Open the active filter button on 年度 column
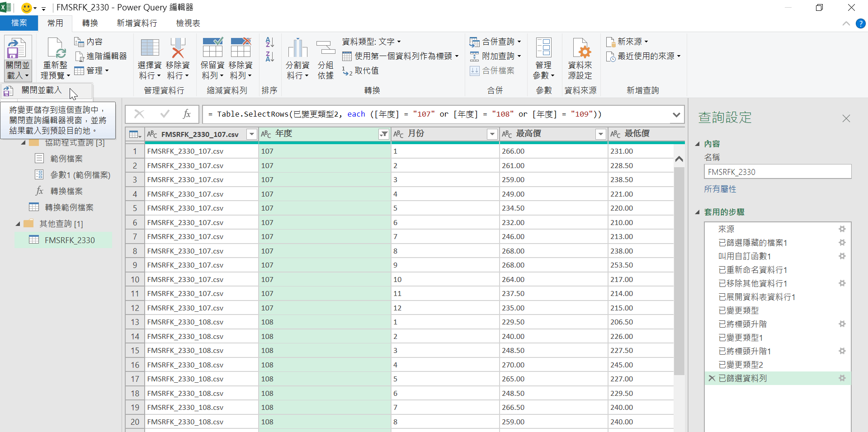The width and height of the screenshot is (868, 432). (384, 134)
